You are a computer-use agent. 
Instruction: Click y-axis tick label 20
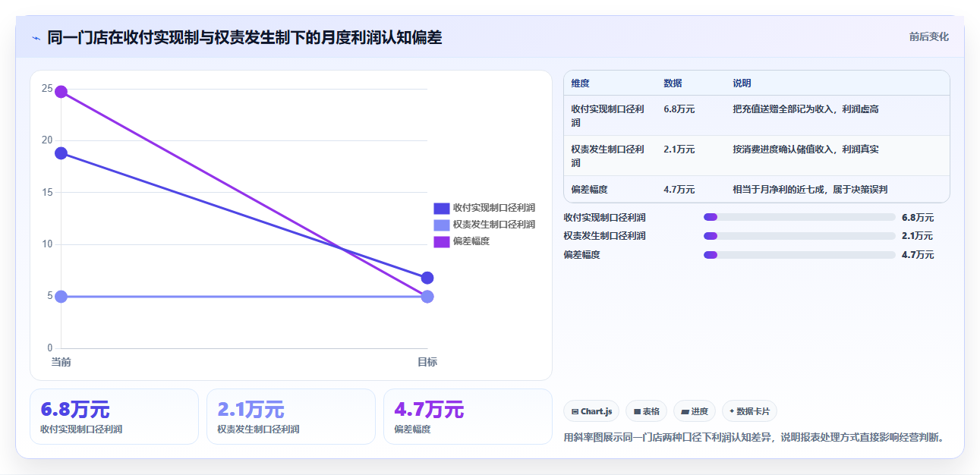47,140
